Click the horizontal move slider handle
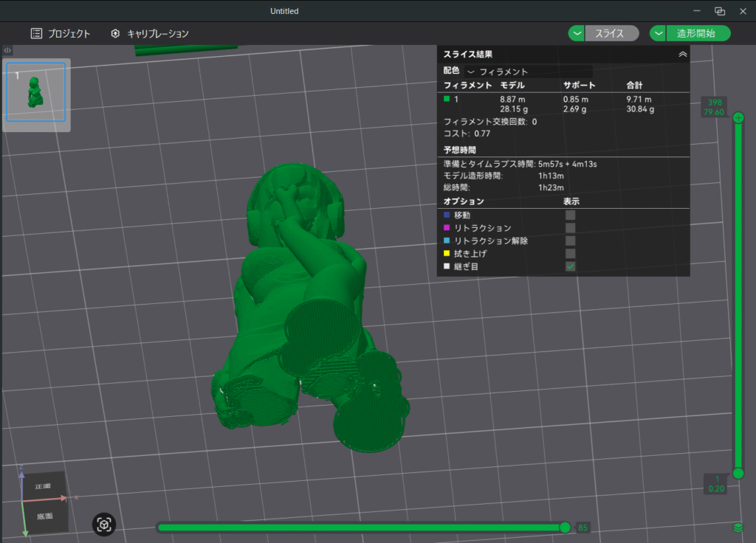756x543 pixels. (x=565, y=528)
